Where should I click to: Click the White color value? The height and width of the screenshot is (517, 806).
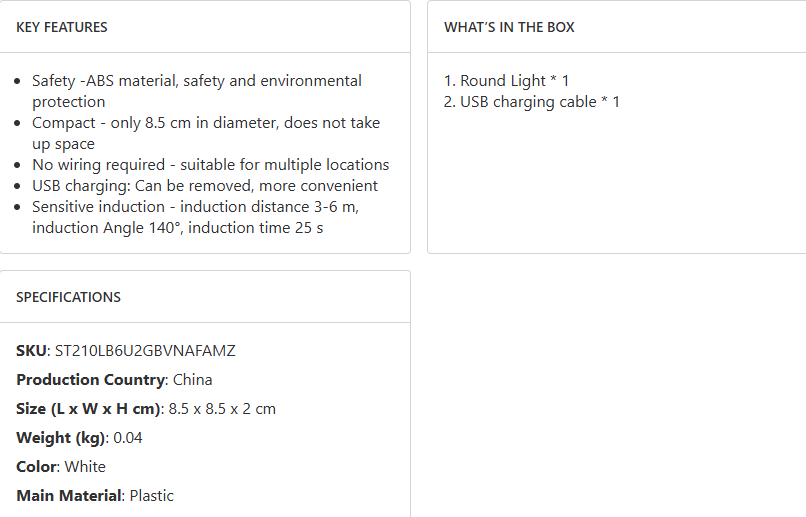[x=85, y=467]
